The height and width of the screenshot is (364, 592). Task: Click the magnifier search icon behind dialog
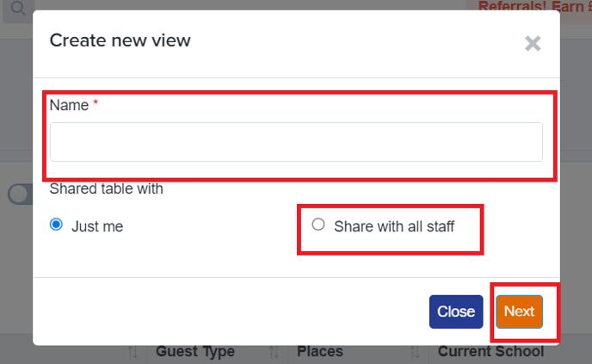(18, 9)
